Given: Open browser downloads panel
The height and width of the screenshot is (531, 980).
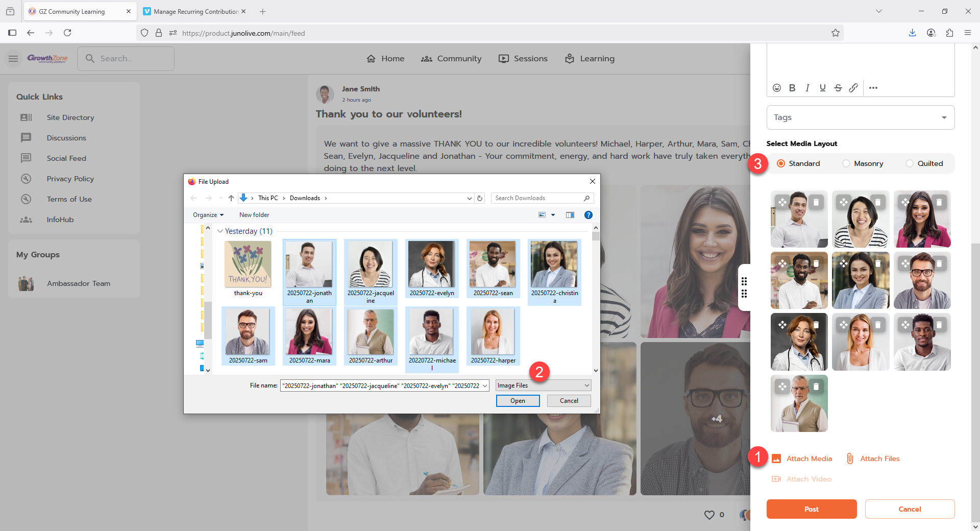Looking at the screenshot, I should click(x=912, y=33).
